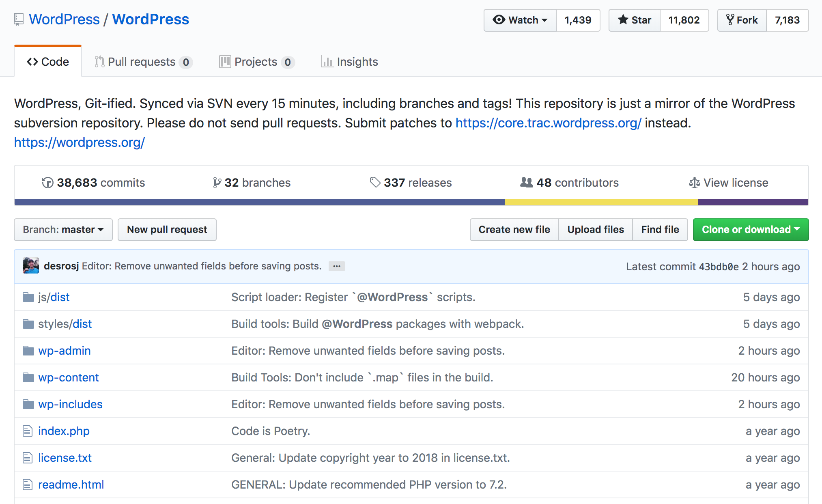Open the Watch notifications dropdown

coord(520,20)
